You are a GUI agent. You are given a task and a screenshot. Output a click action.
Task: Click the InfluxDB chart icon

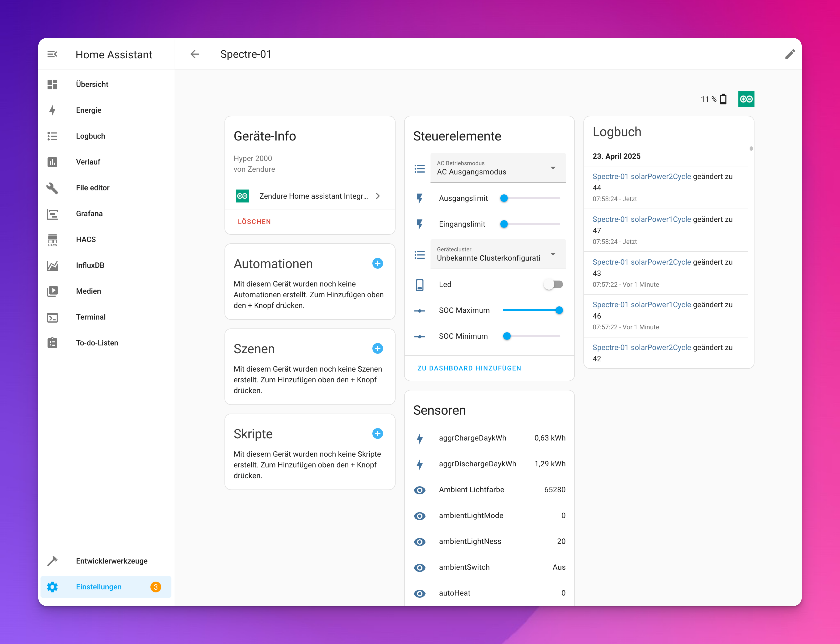52,265
